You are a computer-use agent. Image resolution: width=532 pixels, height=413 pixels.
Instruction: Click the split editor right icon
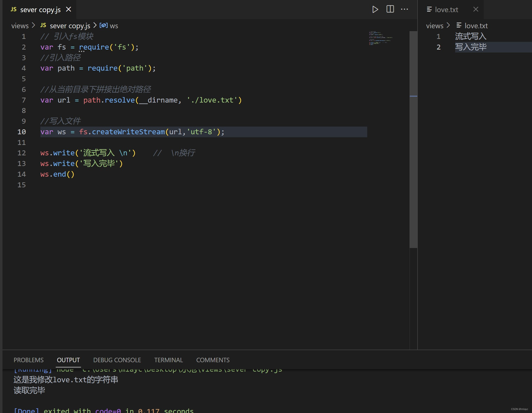[x=390, y=9]
